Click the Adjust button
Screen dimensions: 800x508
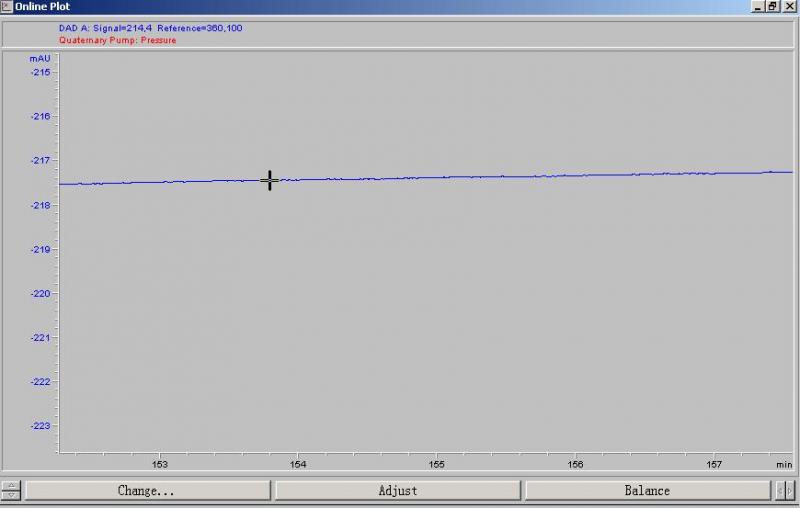397,491
